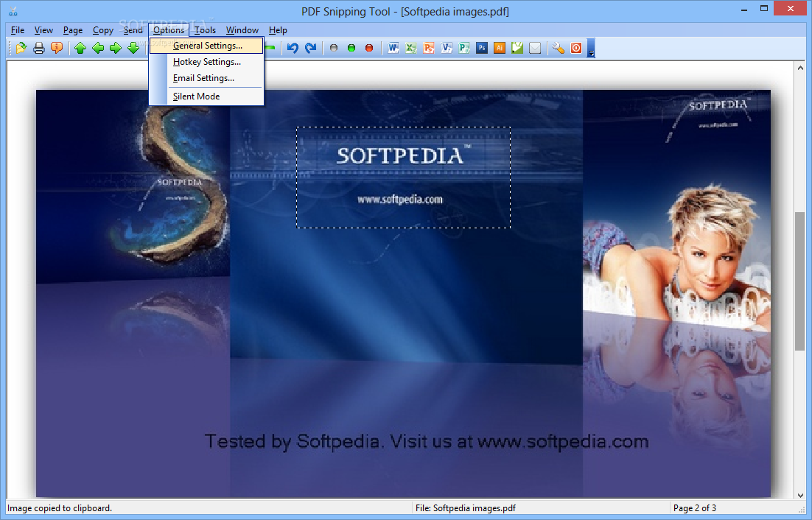
Task: Send snip to Excel icon
Action: 410,48
